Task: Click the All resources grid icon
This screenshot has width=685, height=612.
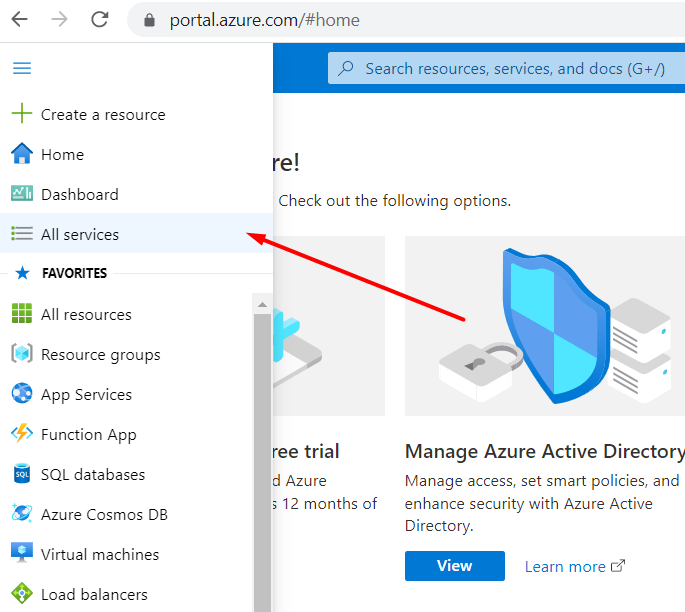Action: click(x=22, y=313)
